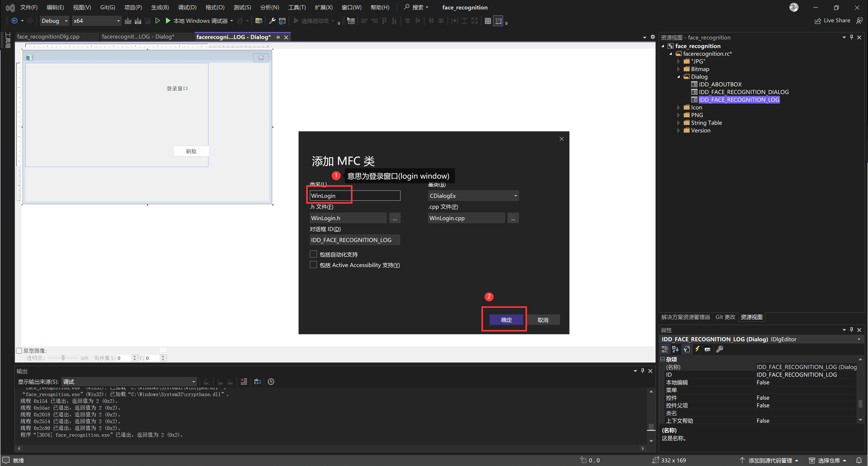868x466 pixels.
Task: Expand the Icon folder in resource tree
Action: coord(678,107)
